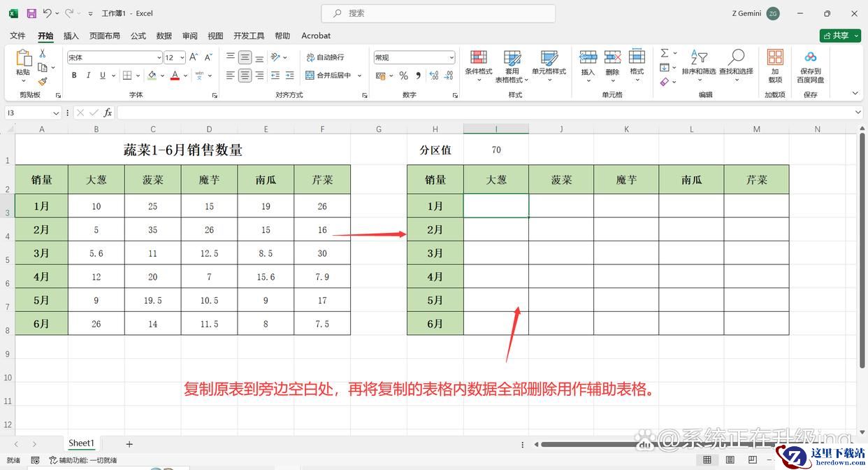Open the 公式 (Formulas) ribbon tab
This screenshot has height=470, width=868.
pyautogui.click(x=138, y=36)
